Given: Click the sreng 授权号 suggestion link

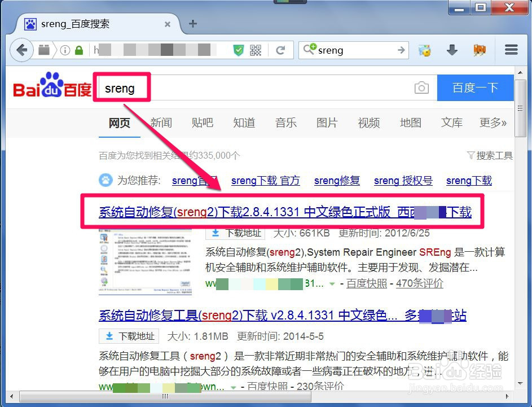Looking at the screenshot, I should pyautogui.click(x=403, y=181).
